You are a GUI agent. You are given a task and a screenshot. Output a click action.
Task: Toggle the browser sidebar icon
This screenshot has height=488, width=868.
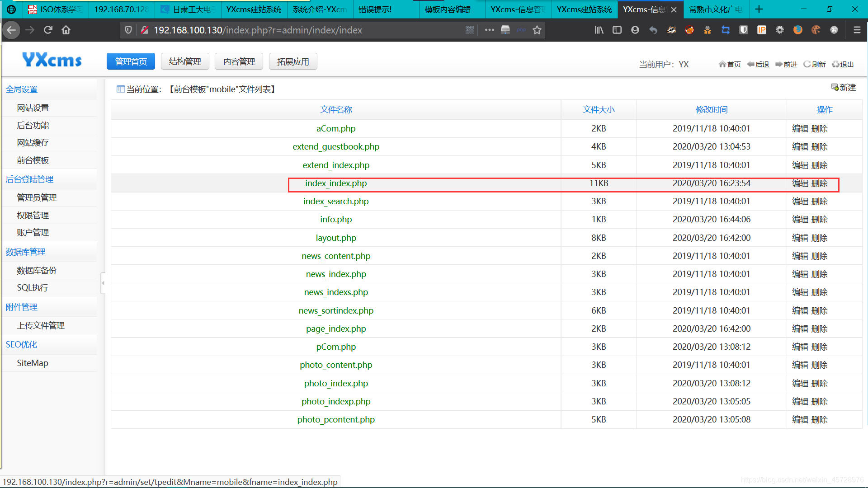(617, 30)
